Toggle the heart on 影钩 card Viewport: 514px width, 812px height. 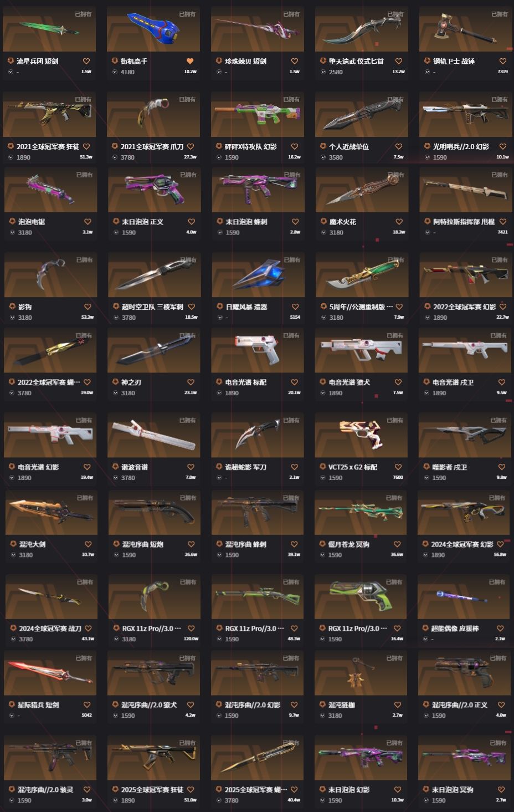click(x=88, y=307)
